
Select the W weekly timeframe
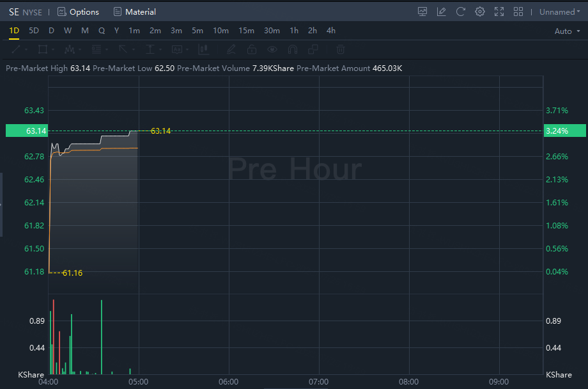click(68, 31)
